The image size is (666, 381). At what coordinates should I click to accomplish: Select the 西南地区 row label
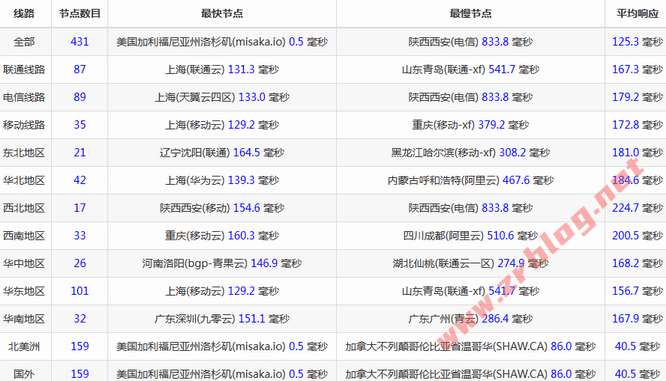[x=24, y=235]
